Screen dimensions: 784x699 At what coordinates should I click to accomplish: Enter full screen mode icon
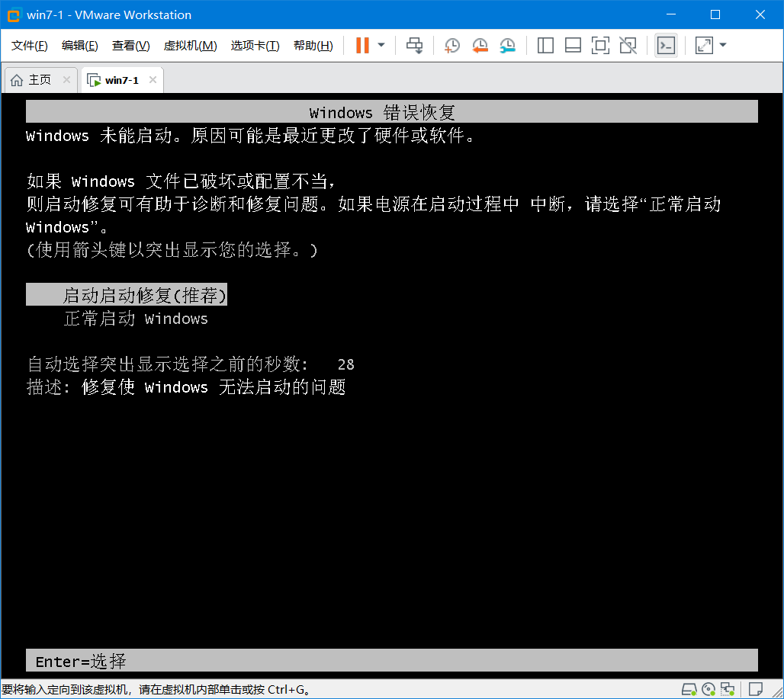pyautogui.click(x=600, y=46)
